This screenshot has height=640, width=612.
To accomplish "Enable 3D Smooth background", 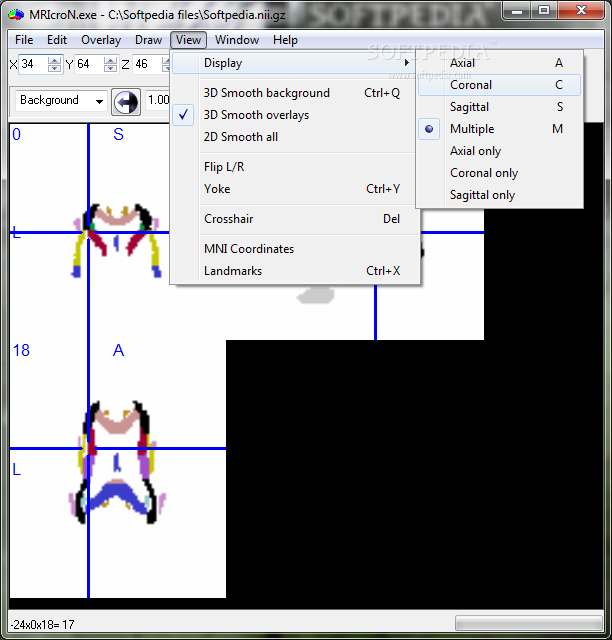I will click(293, 93).
